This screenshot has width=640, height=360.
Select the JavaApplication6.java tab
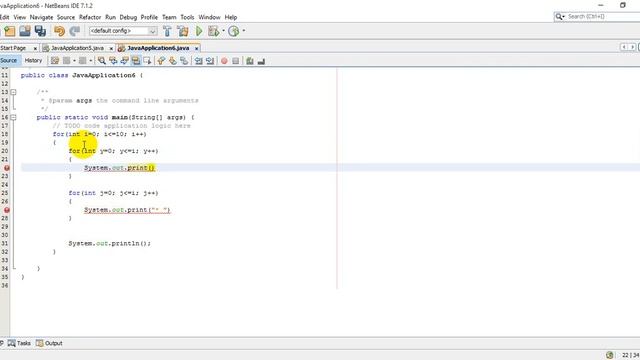158,48
